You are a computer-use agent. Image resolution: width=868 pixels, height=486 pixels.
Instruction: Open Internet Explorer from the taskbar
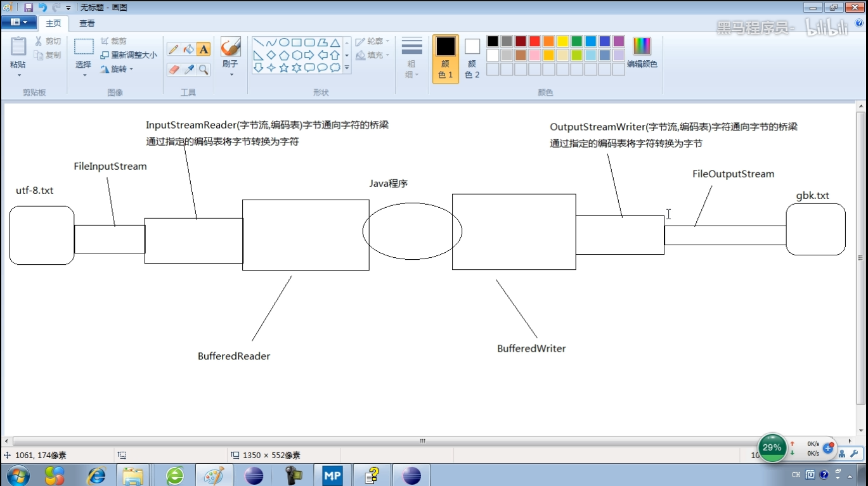96,475
